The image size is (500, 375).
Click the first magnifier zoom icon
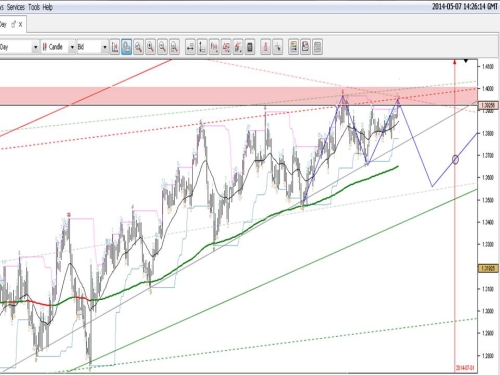(138, 47)
